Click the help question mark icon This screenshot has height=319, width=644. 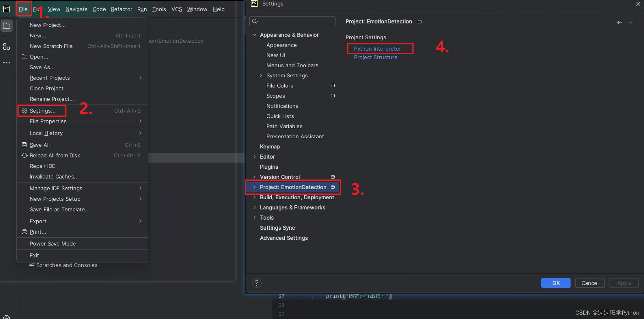click(257, 283)
